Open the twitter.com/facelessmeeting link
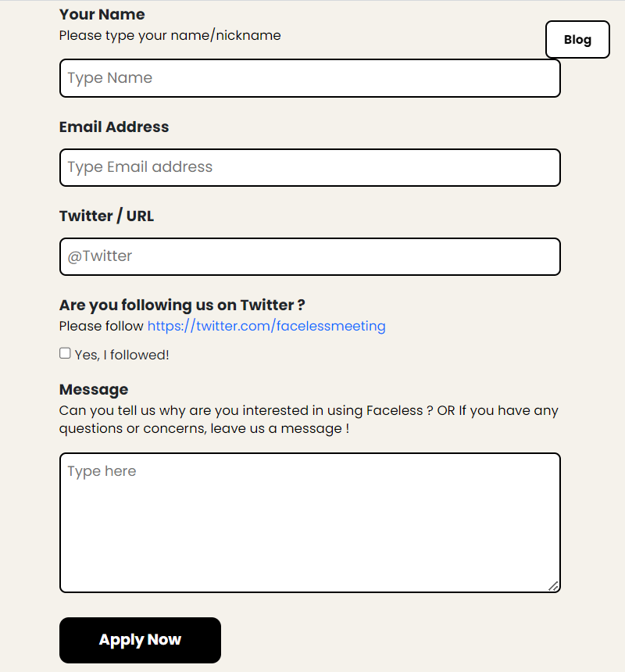This screenshot has height=672, width=625. (266, 326)
